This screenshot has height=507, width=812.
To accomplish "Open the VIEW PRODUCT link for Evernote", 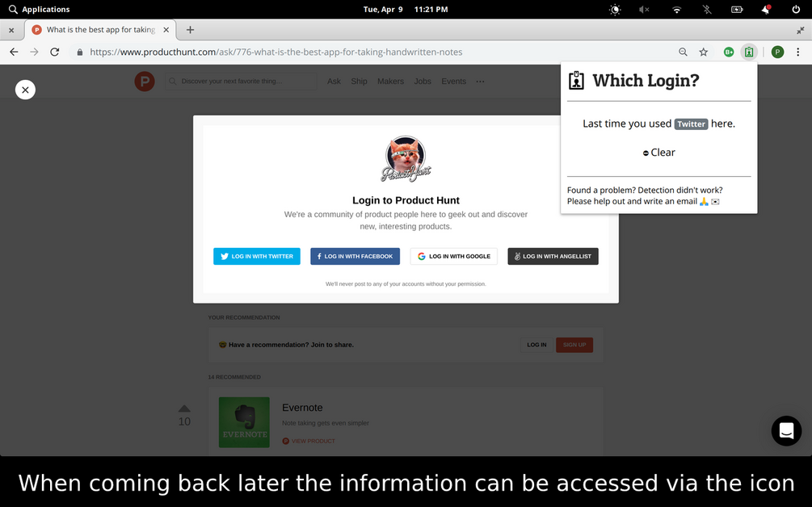I will coord(309,441).
